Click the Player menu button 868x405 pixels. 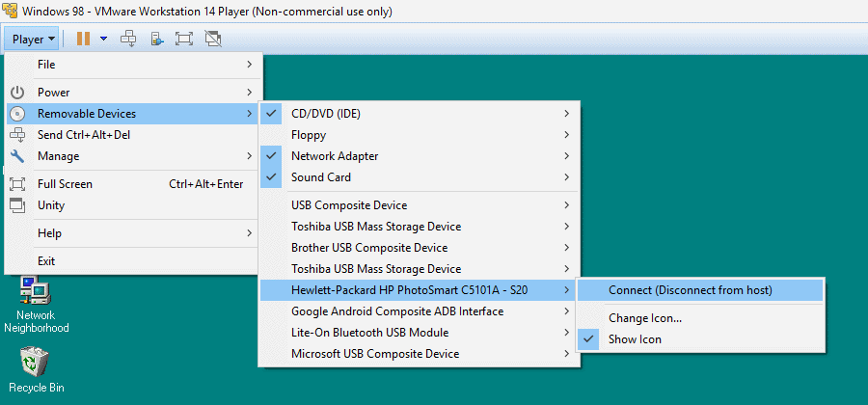coord(34,39)
